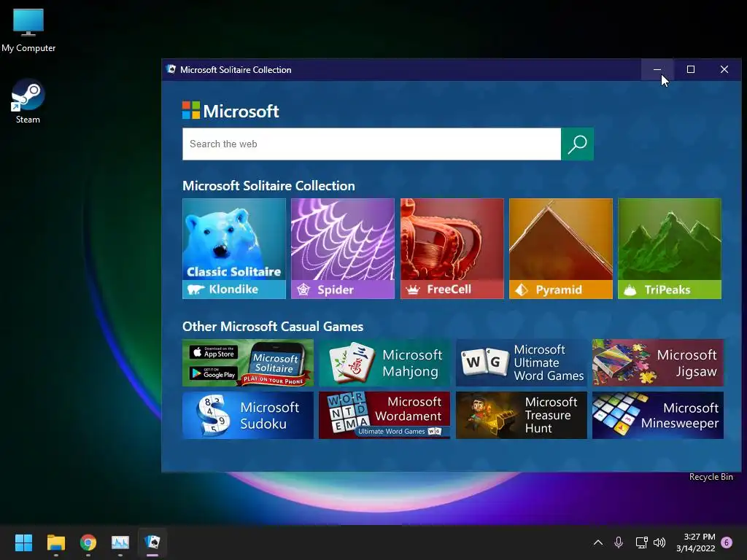Start the Pyramid solitaire game tile
Screen dimensions: 747x560
click(561, 249)
